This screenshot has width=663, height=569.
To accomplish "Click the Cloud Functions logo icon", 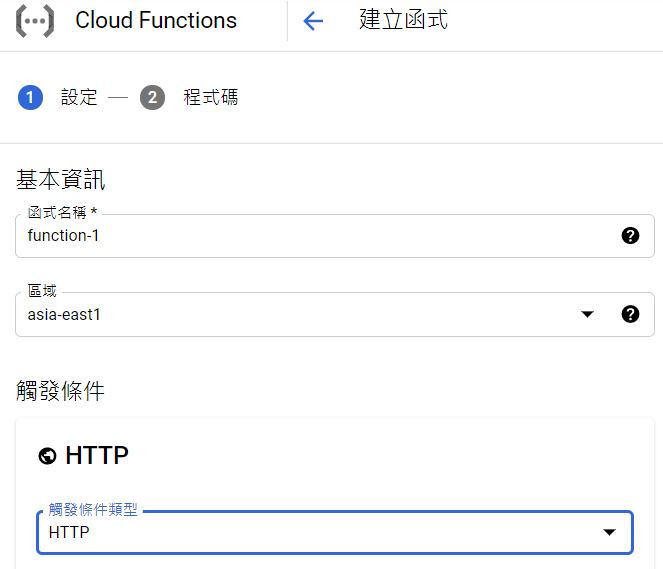I will (x=35, y=21).
